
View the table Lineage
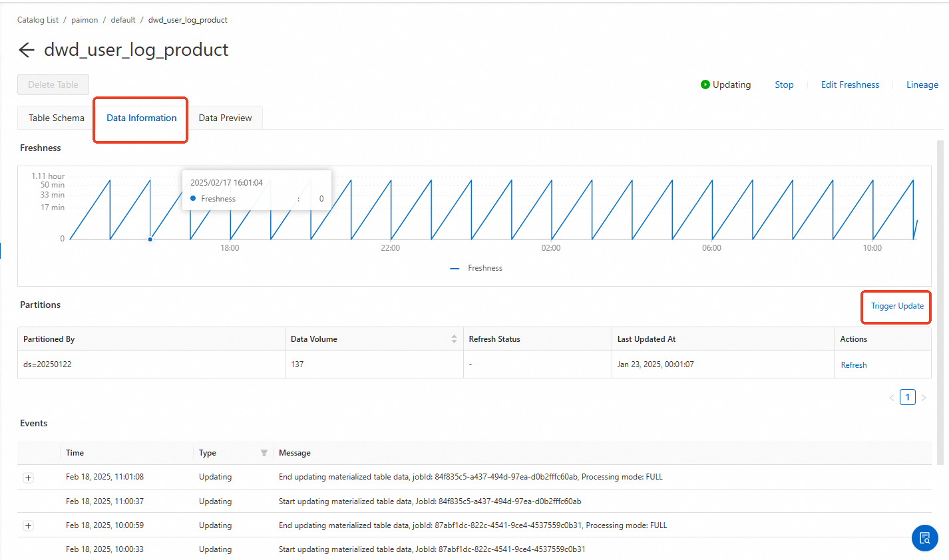[922, 84]
